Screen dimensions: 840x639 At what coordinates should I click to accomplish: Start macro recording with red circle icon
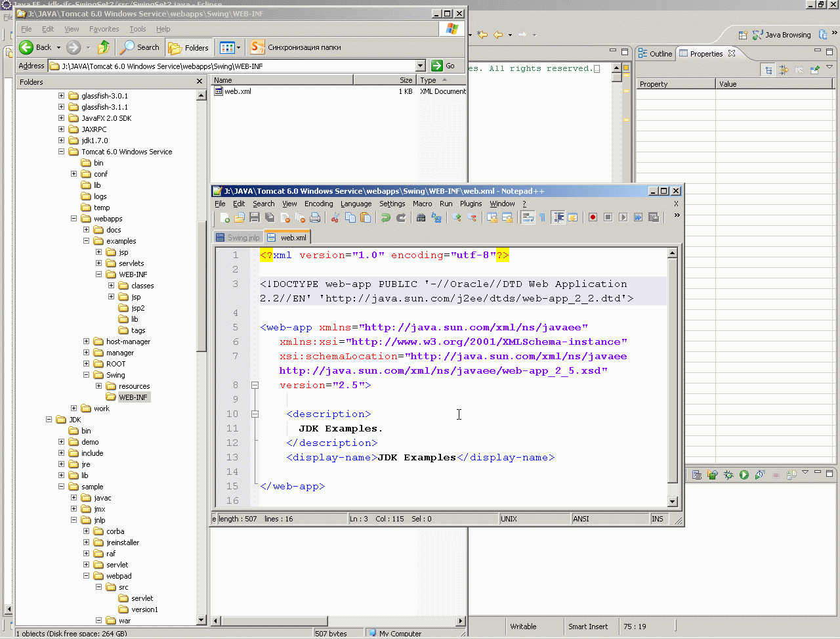[x=593, y=217]
